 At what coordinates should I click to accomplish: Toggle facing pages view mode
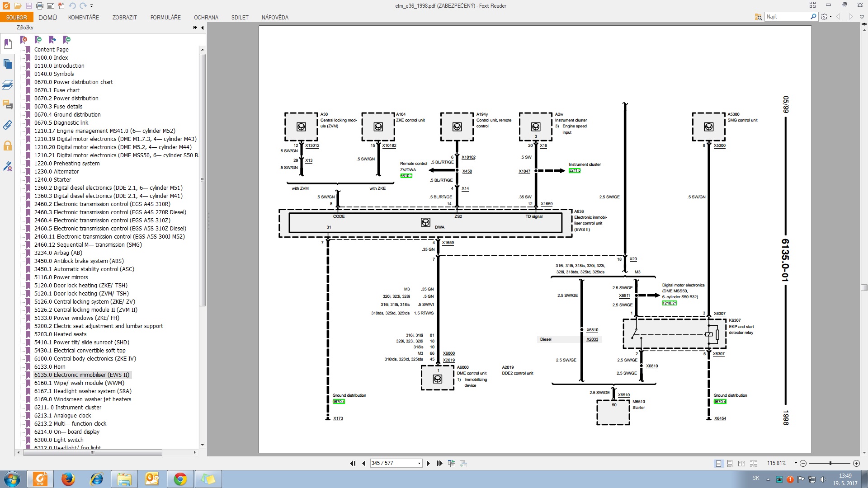pos(741,463)
